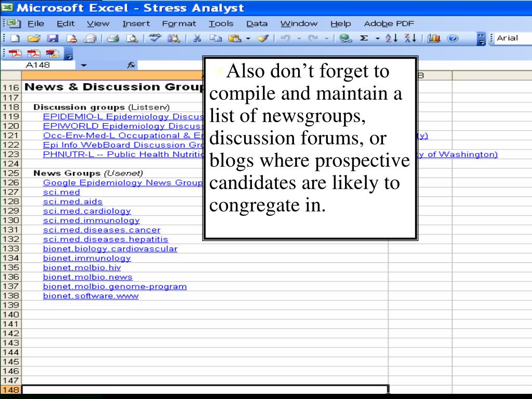Click into the formula bar
Screen dimensions: 532x399
(x=170, y=65)
